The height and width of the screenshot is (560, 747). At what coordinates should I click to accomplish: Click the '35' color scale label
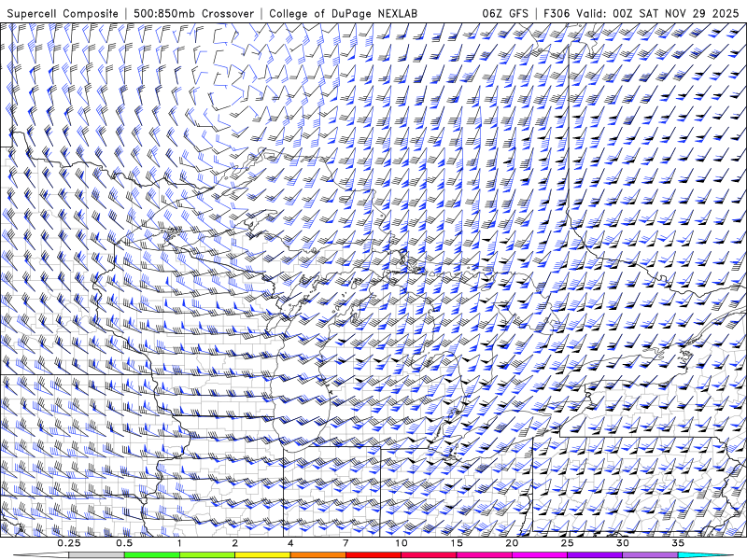click(x=678, y=543)
